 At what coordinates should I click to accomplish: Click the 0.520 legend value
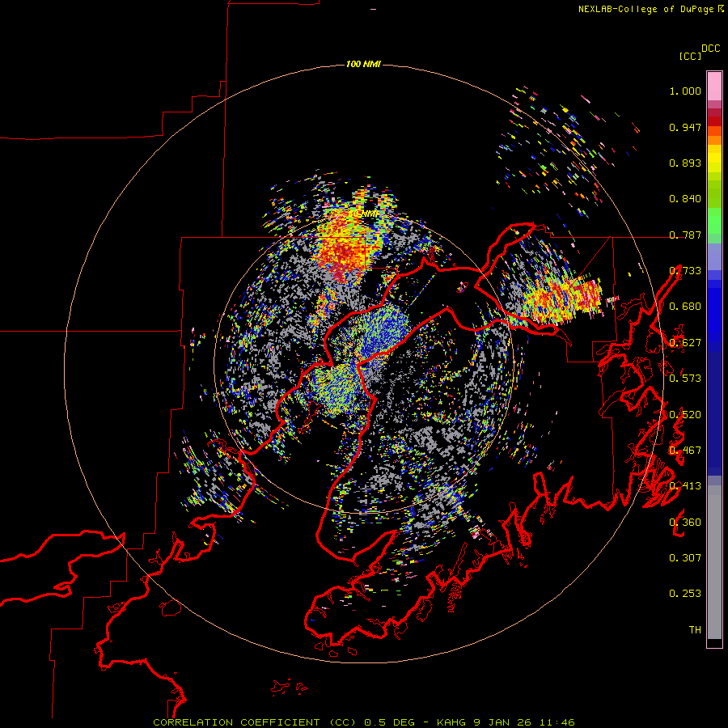tap(685, 415)
